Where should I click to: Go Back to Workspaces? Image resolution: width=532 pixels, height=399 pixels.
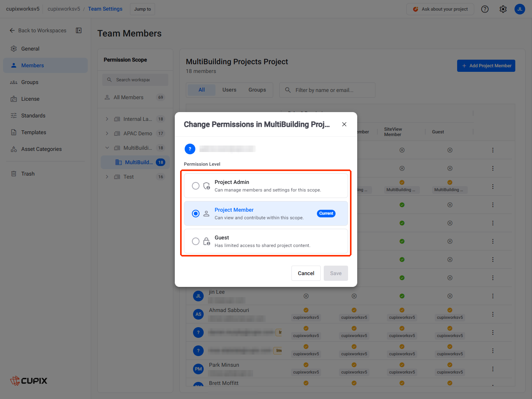[x=38, y=30]
